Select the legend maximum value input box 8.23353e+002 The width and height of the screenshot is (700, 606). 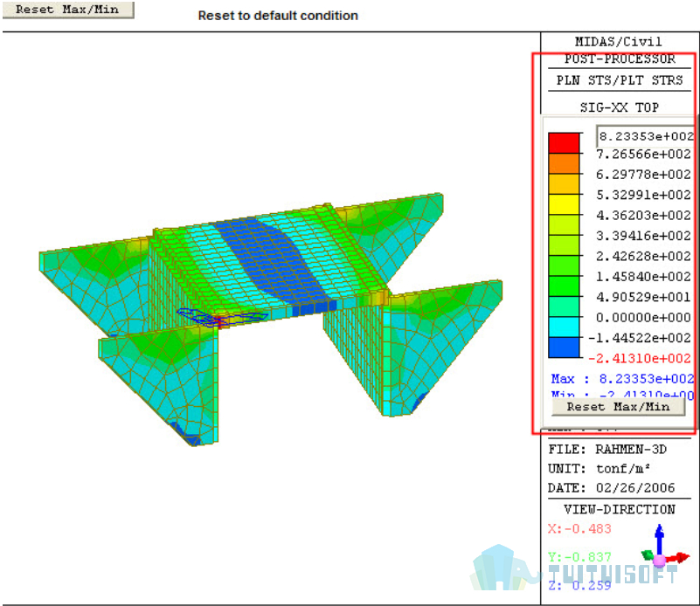[x=646, y=136]
